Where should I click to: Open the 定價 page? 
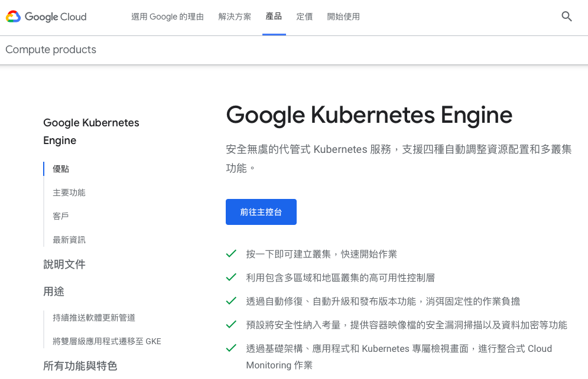click(x=304, y=17)
